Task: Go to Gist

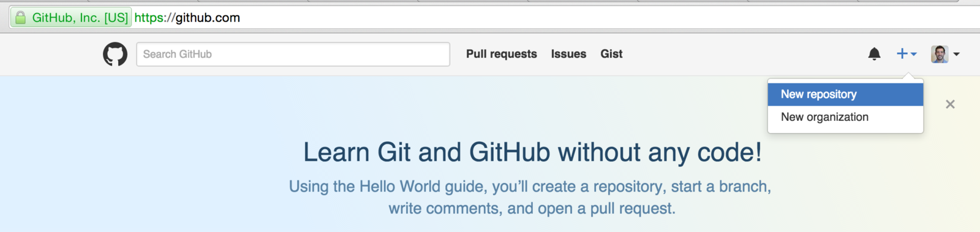Action: click(x=611, y=54)
